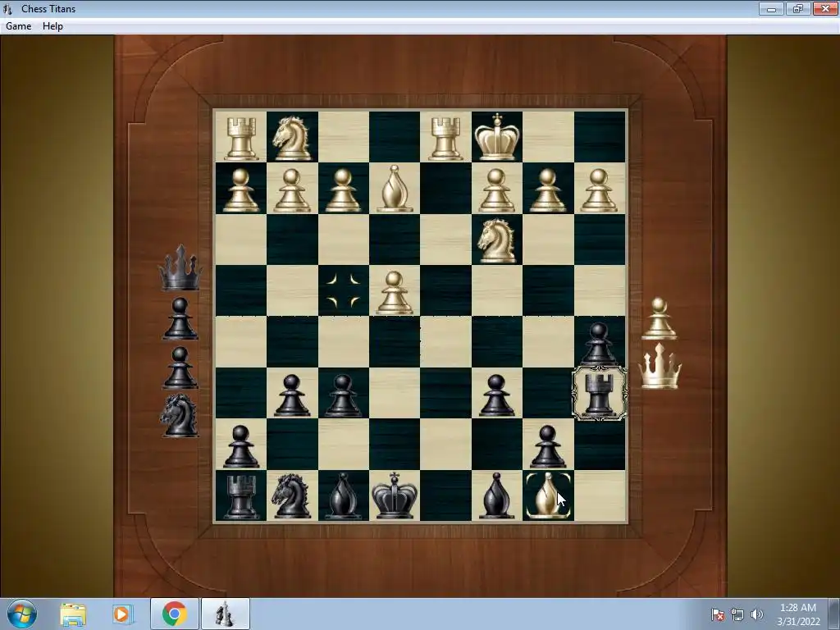Select the black pawn above the bottom-left black rook
This screenshot has width=840, height=630.
coord(240,446)
